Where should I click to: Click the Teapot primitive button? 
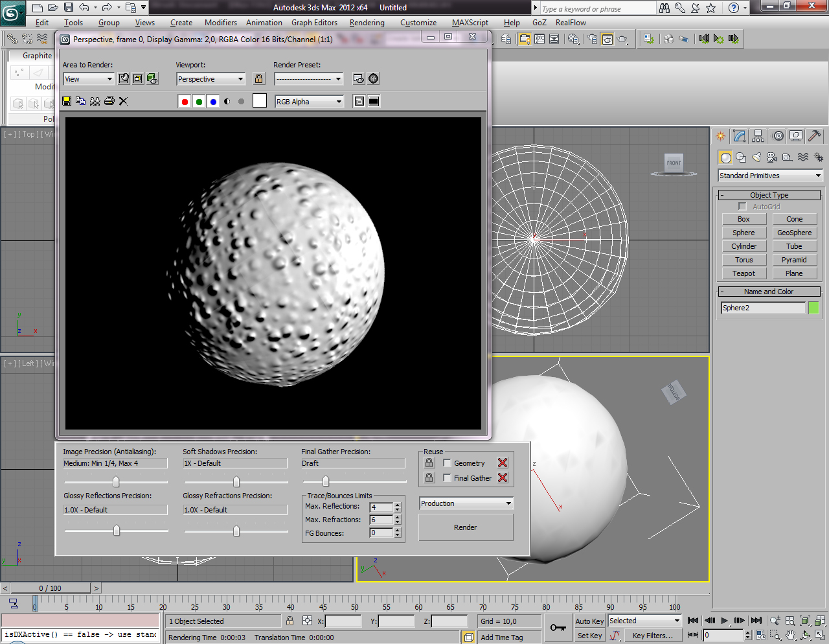[744, 273]
